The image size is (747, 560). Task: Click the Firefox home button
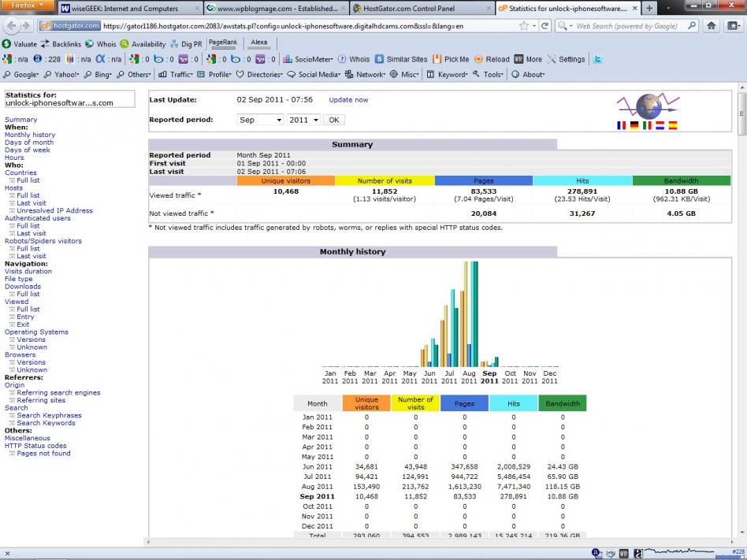pyautogui.click(x=712, y=26)
